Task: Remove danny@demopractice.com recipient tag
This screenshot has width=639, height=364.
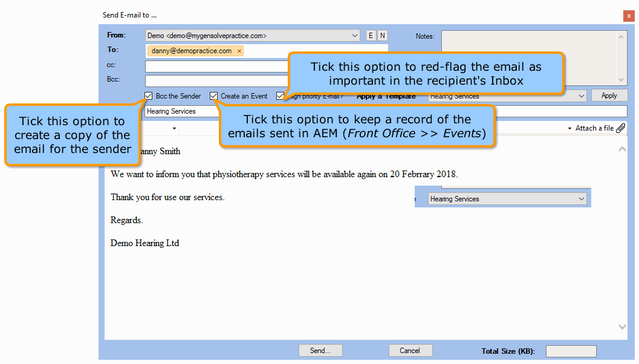Action: pos(239,51)
